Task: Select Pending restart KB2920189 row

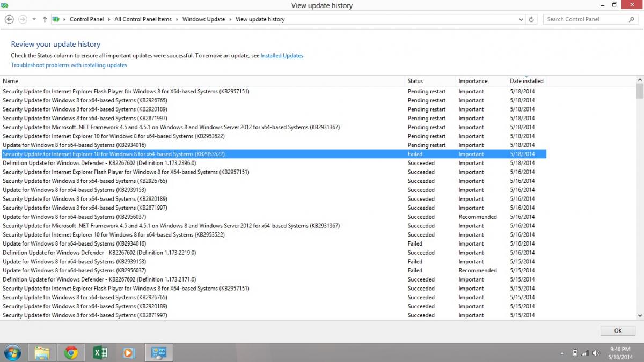Action: (x=273, y=109)
